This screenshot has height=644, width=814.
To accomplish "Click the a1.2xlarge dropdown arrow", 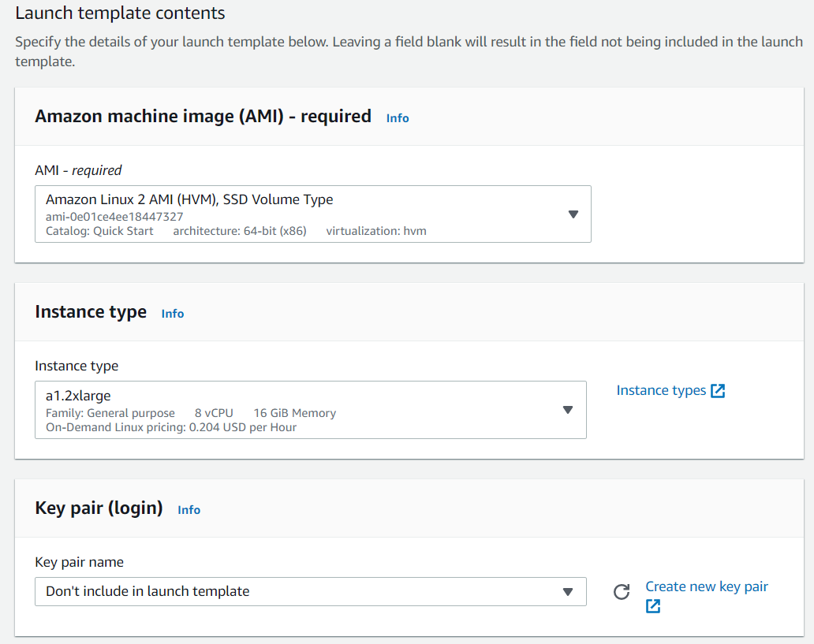I will click(568, 410).
